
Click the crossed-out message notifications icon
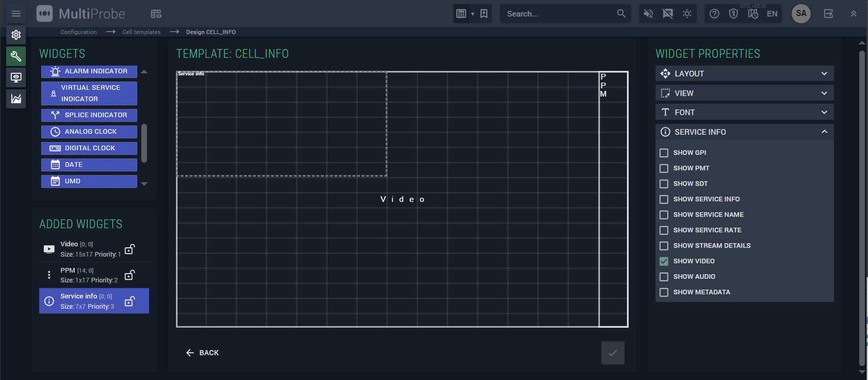coord(667,14)
